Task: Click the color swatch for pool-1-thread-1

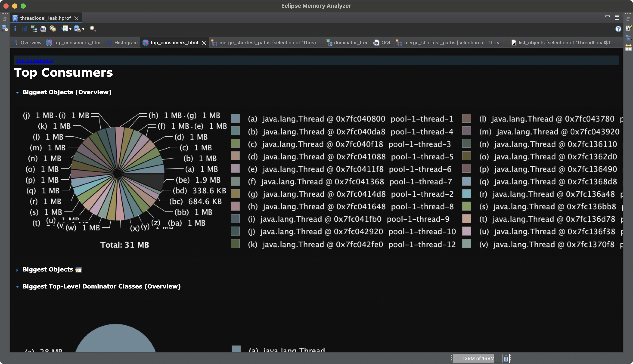Action: click(x=235, y=118)
